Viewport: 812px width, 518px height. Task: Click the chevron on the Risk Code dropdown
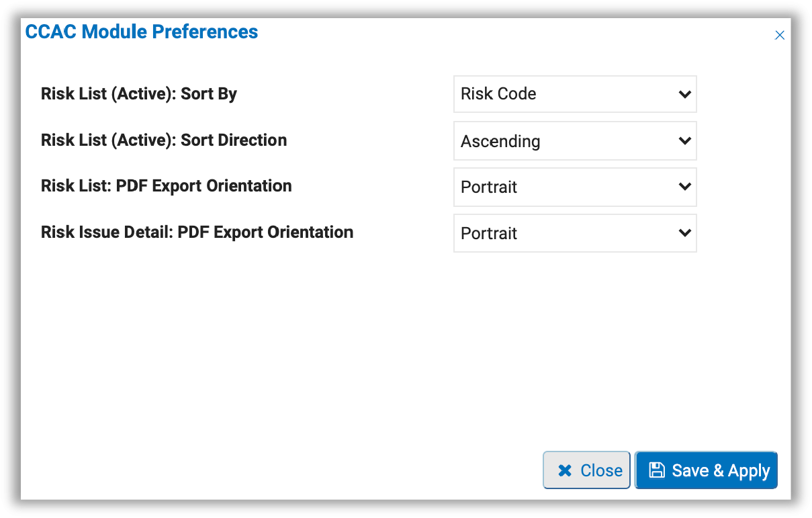point(685,94)
